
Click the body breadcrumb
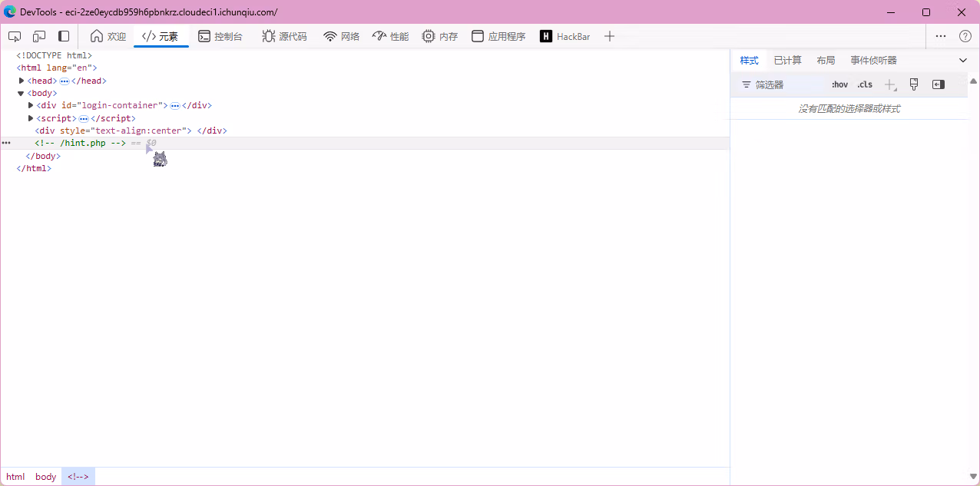46,477
